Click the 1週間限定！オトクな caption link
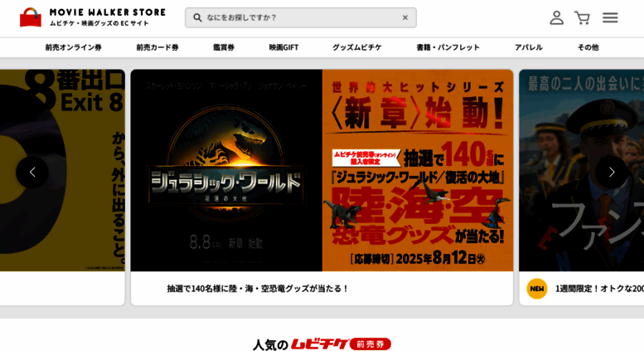This screenshot has height=351, width=644. [599, 289]
